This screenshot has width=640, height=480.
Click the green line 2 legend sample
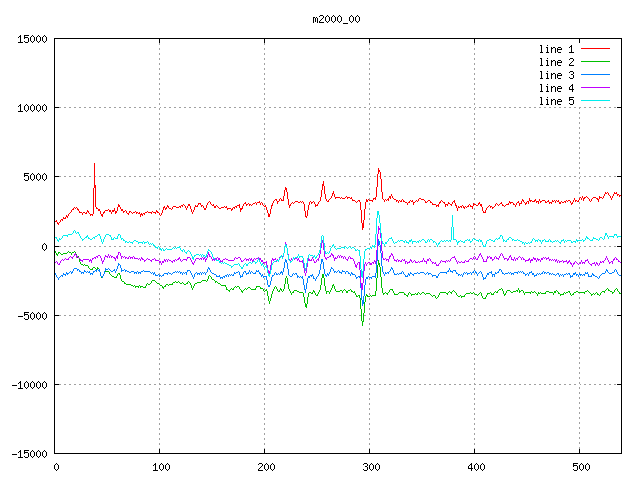[x=596, y=62]
